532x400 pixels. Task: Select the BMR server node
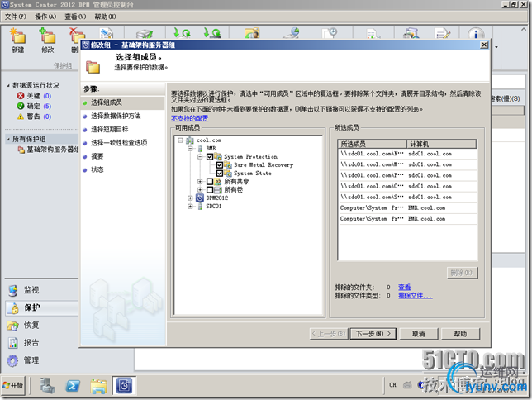(211, 149)
